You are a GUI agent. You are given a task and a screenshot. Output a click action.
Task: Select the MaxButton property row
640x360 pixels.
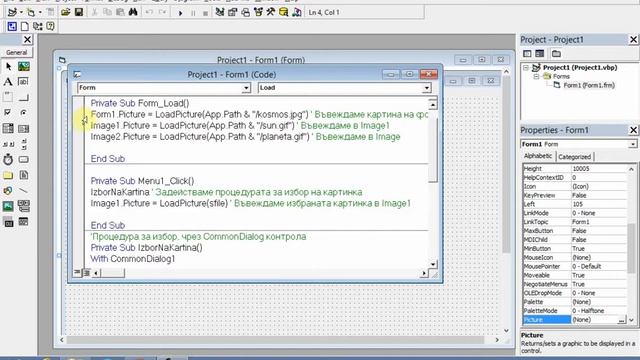[x=574, y=231]
